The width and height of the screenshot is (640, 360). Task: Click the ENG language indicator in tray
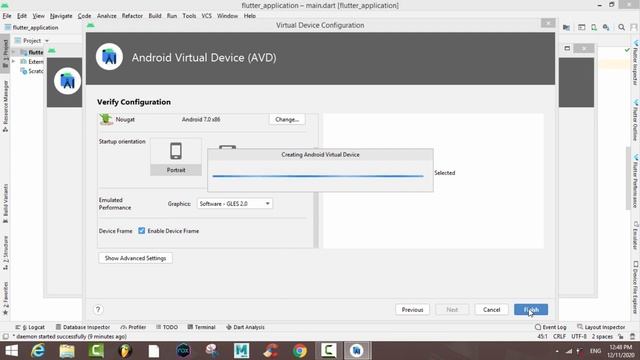tap(596, 351)
